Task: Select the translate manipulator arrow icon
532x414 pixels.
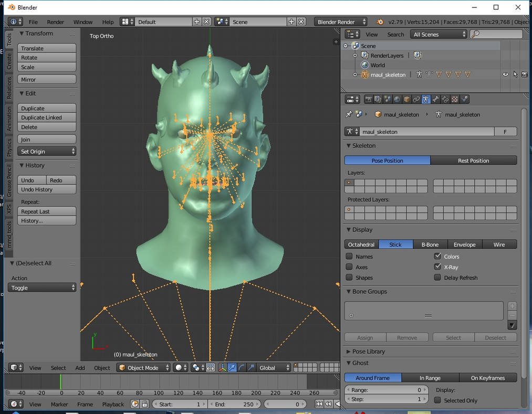Action: click(x=232, y=367)
